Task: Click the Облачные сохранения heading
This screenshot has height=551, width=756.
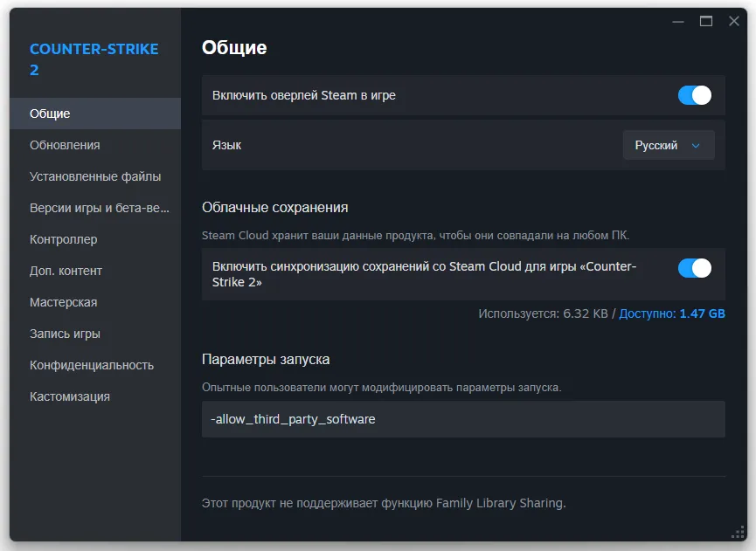Action: pos(274,208)
